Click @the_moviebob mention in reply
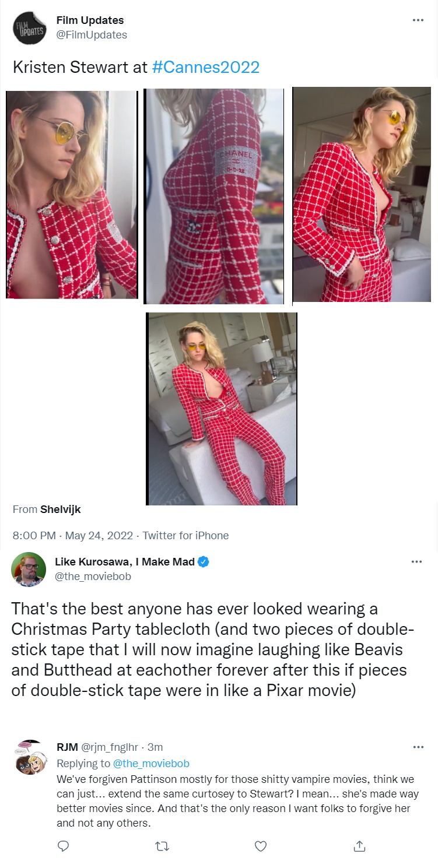This screenshot has width=438, height=868. [151, 763]
